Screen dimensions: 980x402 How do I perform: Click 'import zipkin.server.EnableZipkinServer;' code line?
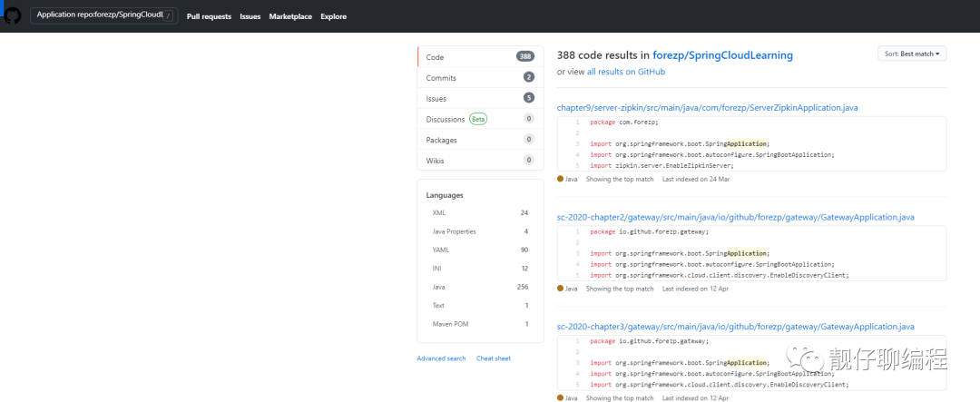pyautogui.click(x=661, y=166)
